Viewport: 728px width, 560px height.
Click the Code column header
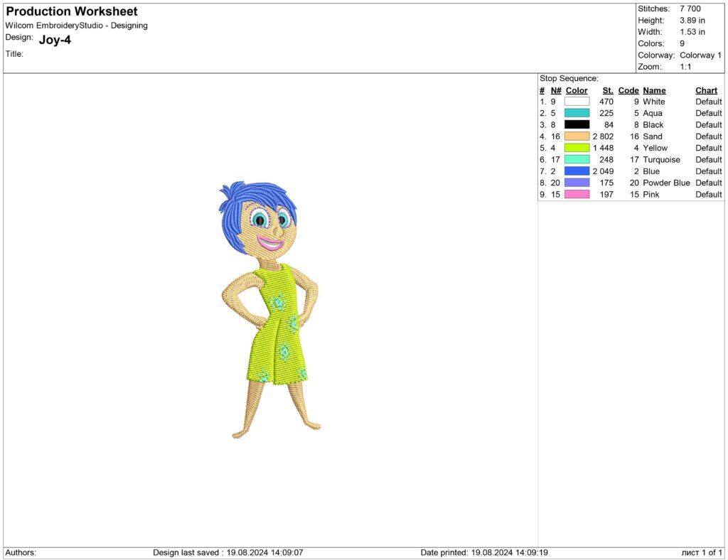pyautogui.click(x=628, y=90)
